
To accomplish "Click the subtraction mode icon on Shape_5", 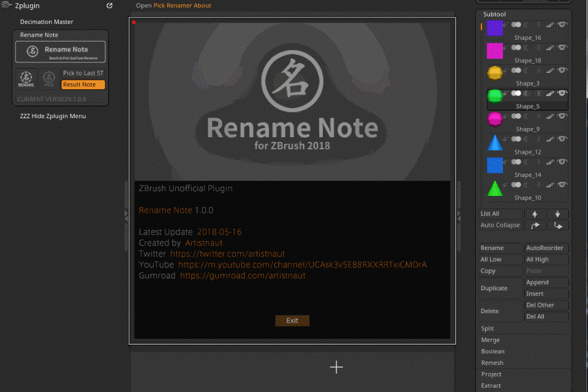I will (x=527, y=93).
